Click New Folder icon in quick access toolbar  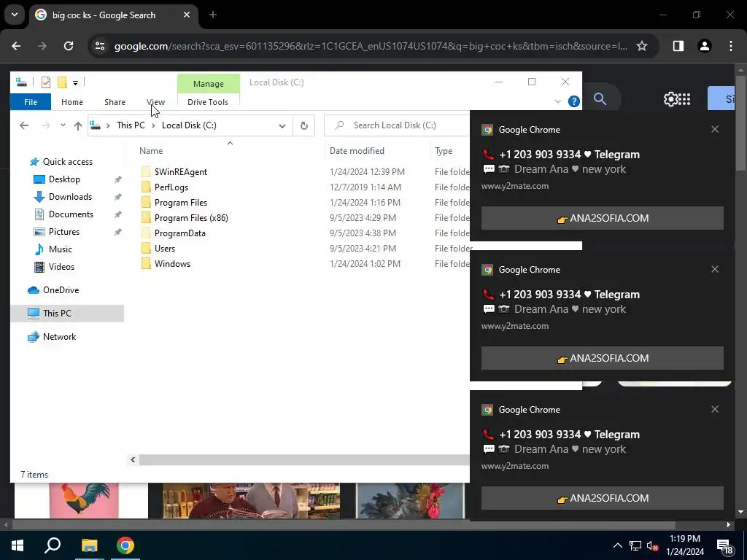[62, 82]
